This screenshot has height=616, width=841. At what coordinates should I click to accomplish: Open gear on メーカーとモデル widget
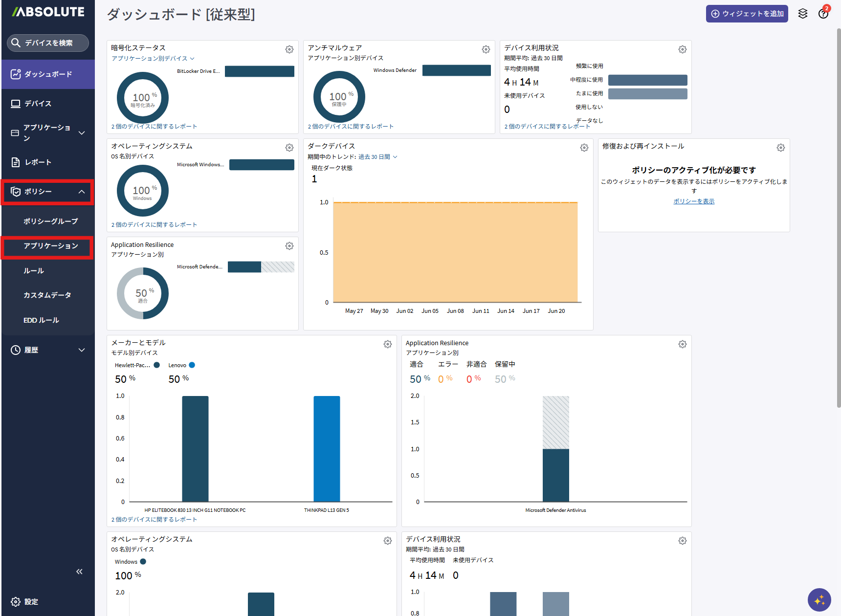coord(388,344)
